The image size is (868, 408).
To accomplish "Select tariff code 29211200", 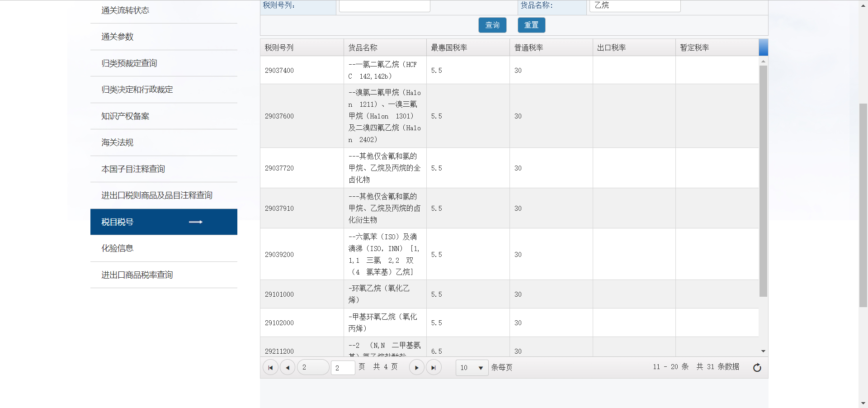I will (x=279, y=351).
